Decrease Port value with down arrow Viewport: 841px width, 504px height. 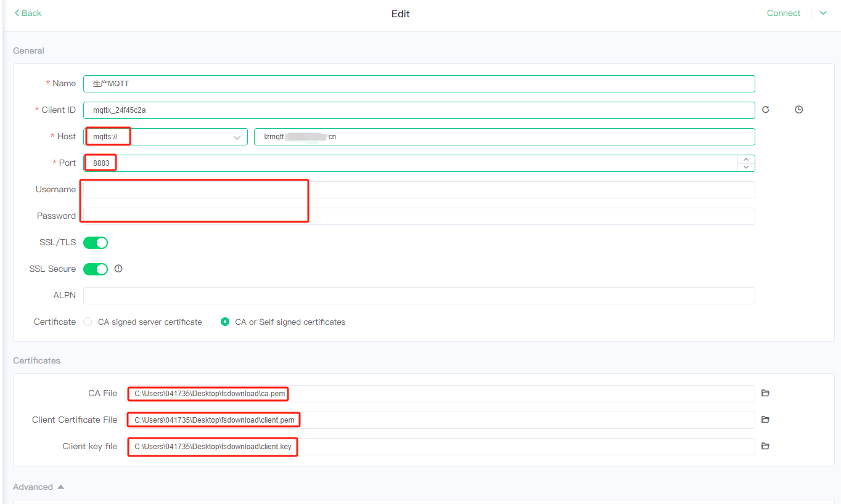tap(746, 167)
